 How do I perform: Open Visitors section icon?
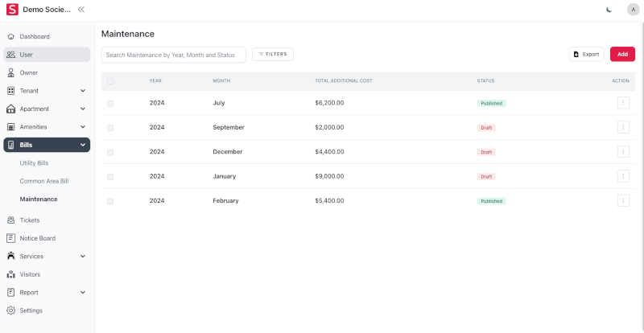11,274
